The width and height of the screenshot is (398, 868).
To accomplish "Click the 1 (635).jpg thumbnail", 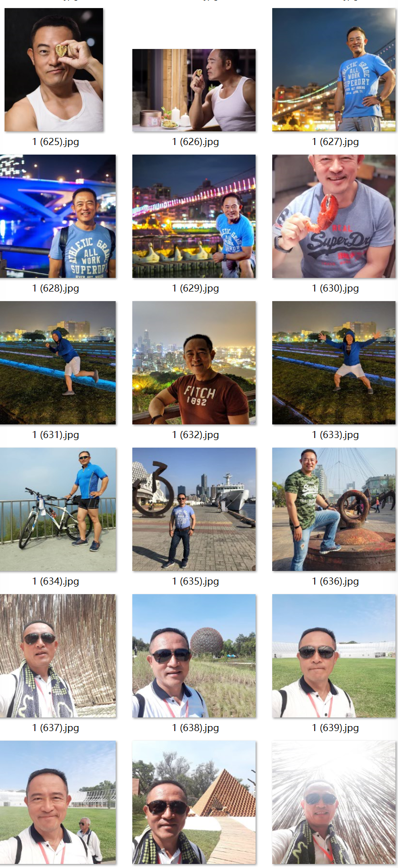I will pos(194,509).
